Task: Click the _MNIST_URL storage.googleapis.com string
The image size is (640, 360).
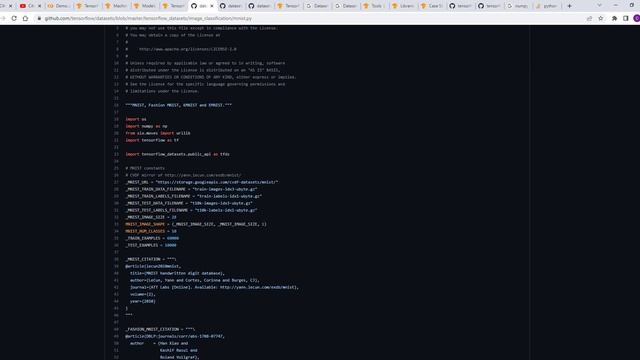Action: pyautogui.click(x=217, y=182)
